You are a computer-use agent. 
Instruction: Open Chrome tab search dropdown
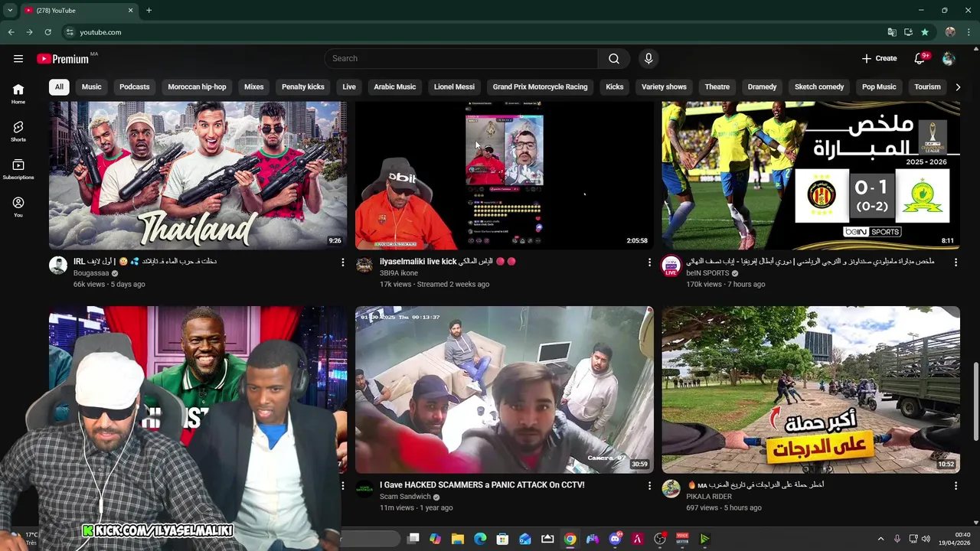[10, 10]
